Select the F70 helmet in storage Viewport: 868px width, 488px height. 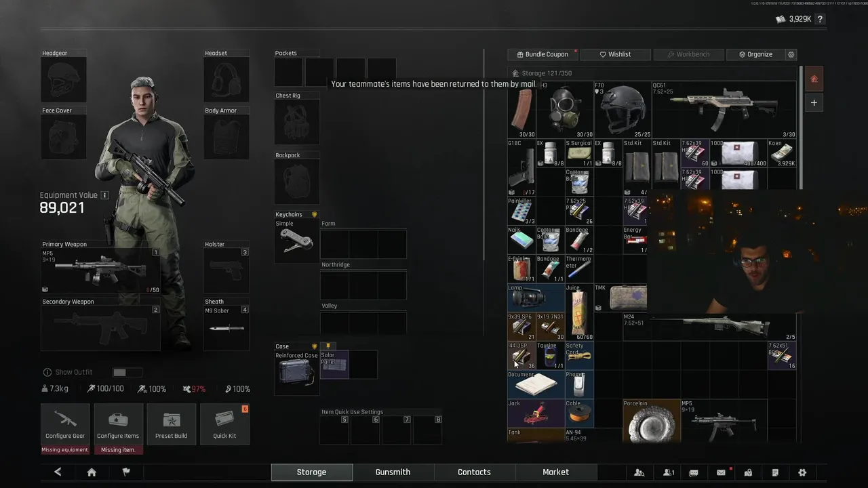click(x=623, y=110)
